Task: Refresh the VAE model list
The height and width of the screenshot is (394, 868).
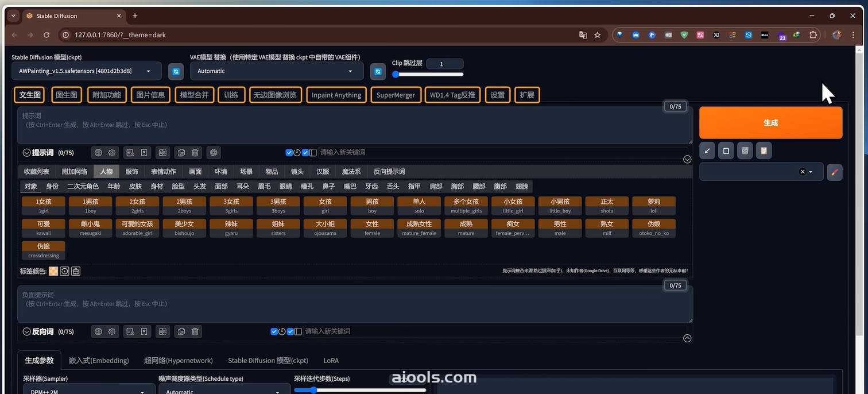Action: click(x=378, y=72)
